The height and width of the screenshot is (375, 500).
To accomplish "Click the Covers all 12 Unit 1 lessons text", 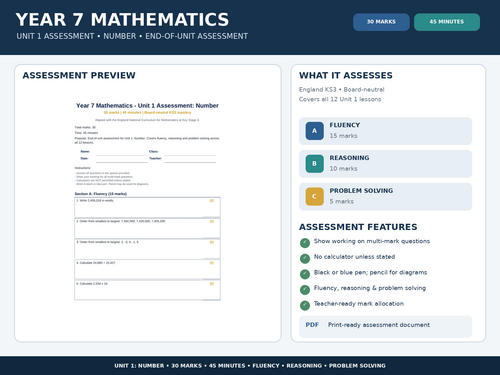I will [340, 99].
